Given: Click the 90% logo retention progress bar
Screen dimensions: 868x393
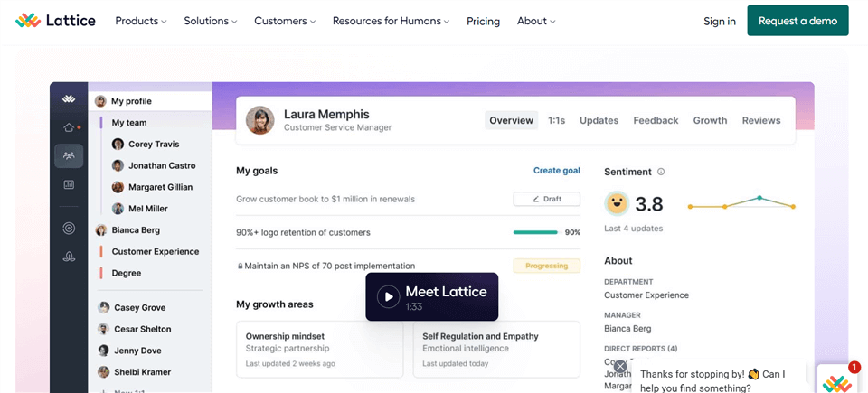Looking at the screenshot, I should point(536,232).
